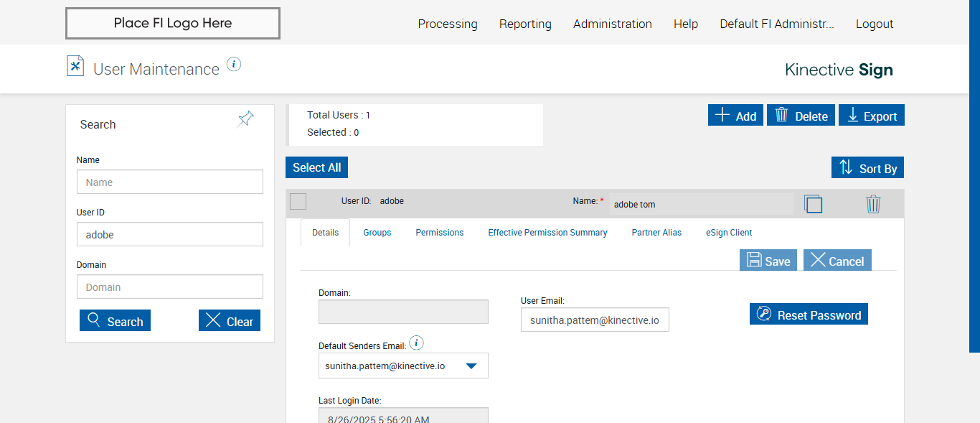
Task: Open the Reporting menu
Action: [525, 24]
